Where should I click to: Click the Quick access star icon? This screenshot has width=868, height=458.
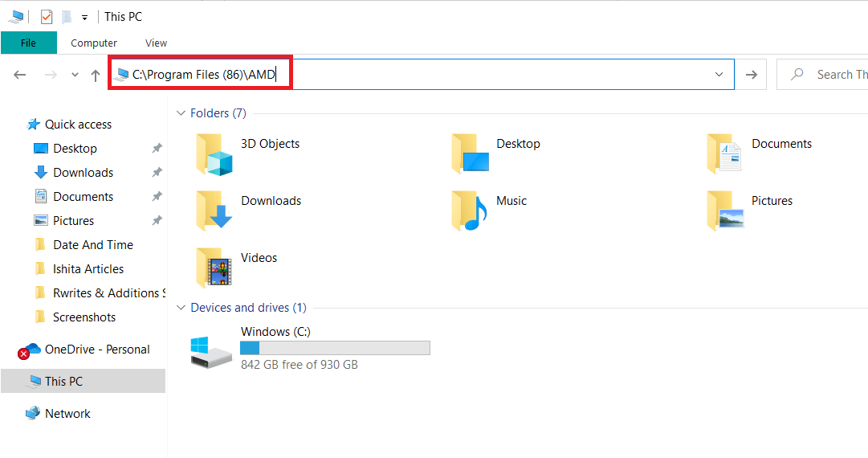(33, 124)
